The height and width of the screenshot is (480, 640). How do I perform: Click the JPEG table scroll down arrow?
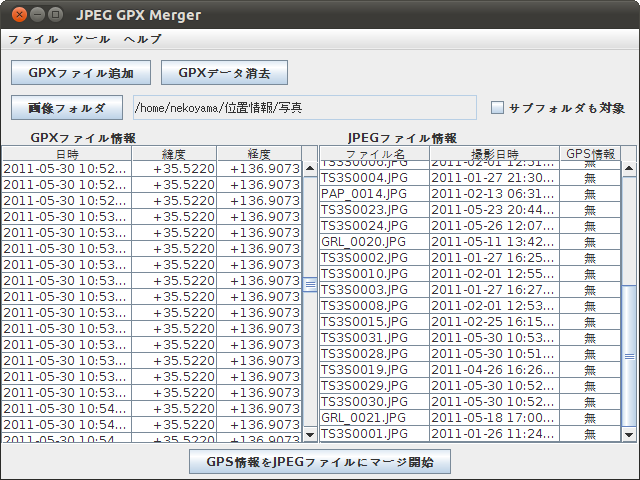[x=629, y=434]
